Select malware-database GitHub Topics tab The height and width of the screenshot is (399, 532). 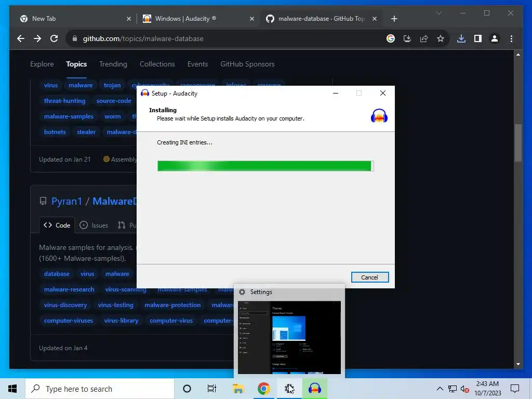coord(321,19)
